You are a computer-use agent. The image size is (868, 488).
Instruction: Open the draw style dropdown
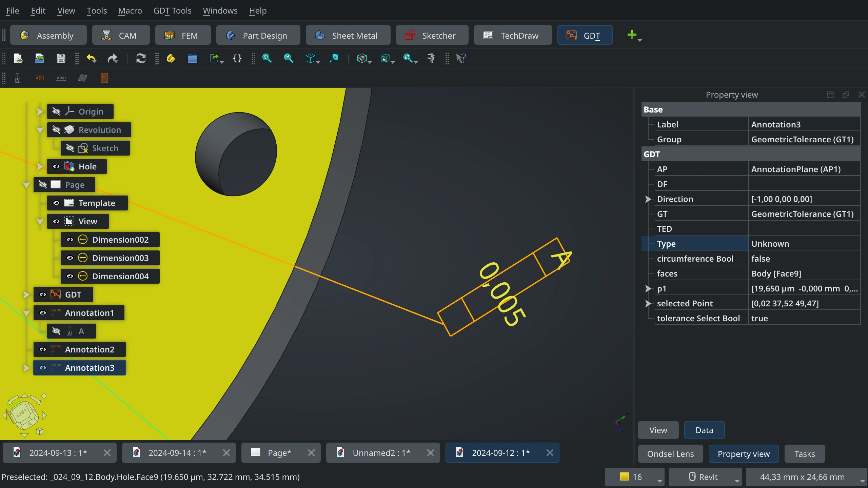370,62
